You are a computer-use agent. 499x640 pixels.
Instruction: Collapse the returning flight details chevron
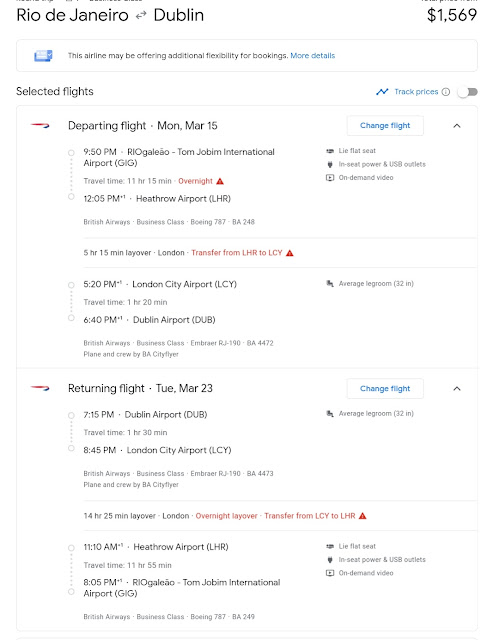457,389
